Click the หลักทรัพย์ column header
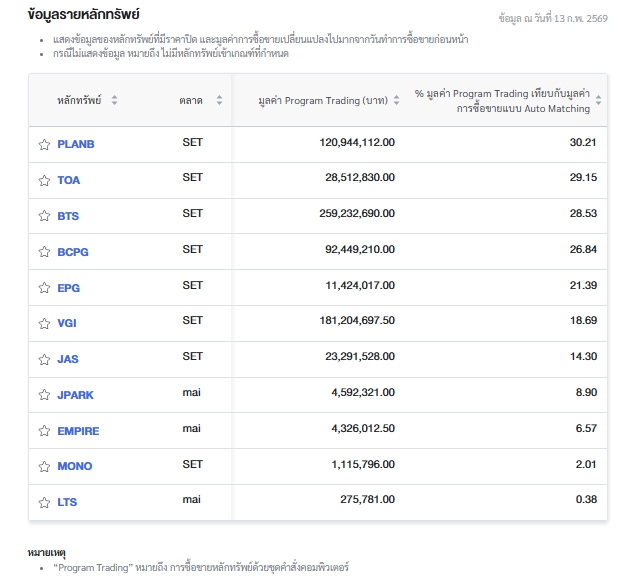627x577 pixels. (x=79, y=100)
